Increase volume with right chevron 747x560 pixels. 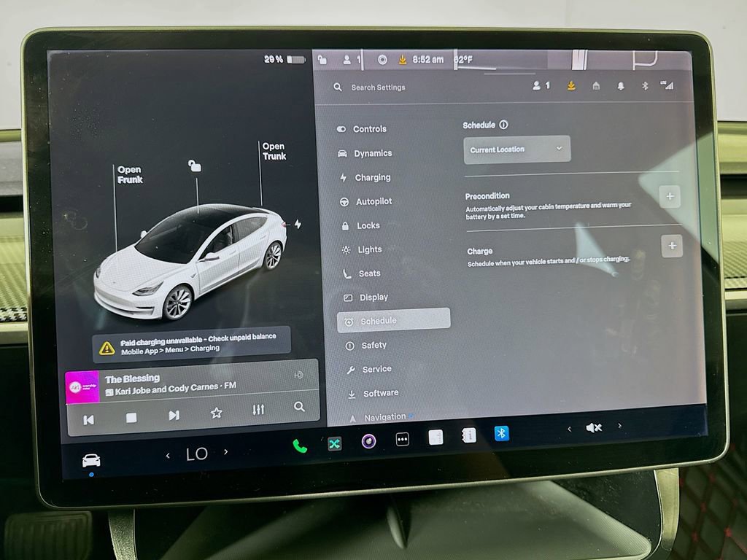pos(619,426)
